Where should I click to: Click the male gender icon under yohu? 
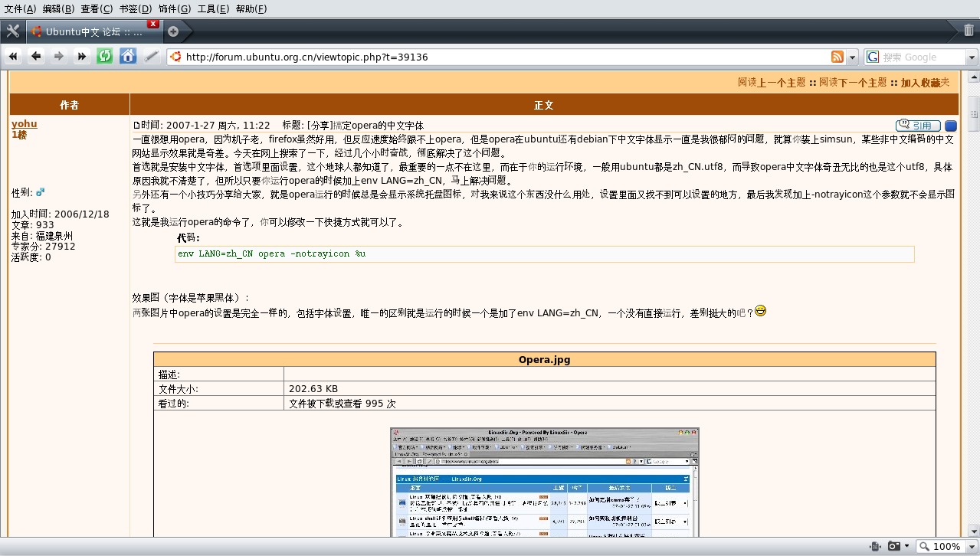click(41, 191)
